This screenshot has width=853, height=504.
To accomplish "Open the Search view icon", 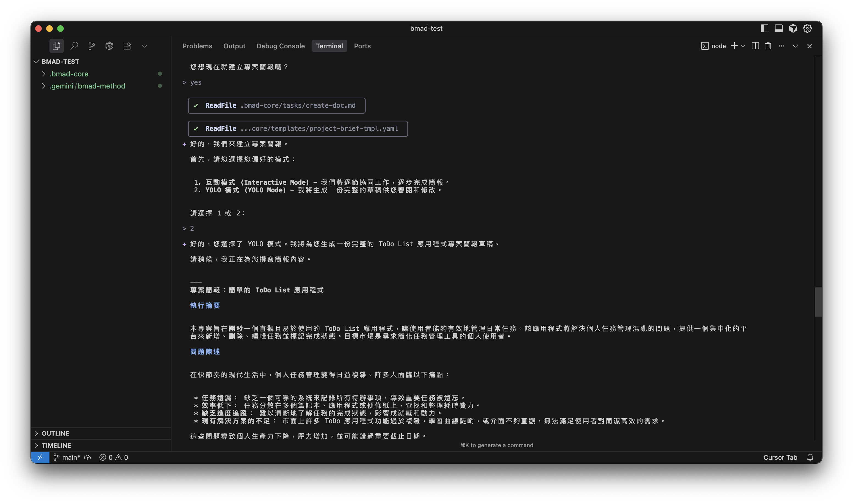I will (x=74, y=46).
